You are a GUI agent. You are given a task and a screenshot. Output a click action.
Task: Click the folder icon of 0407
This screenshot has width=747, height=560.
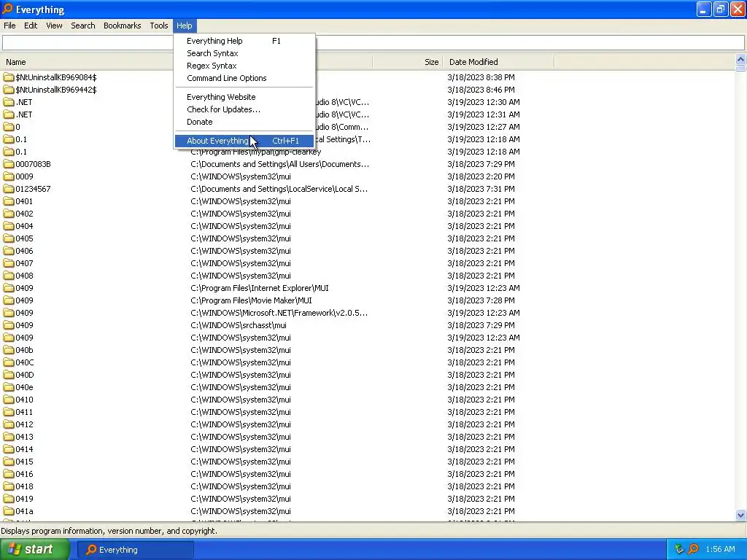pyautogui.click(x=9, y=262)
